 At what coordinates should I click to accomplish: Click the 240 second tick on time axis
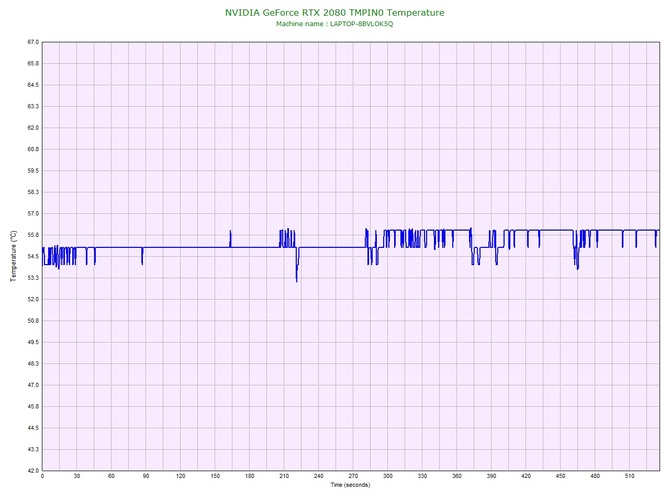click(318, 476)
